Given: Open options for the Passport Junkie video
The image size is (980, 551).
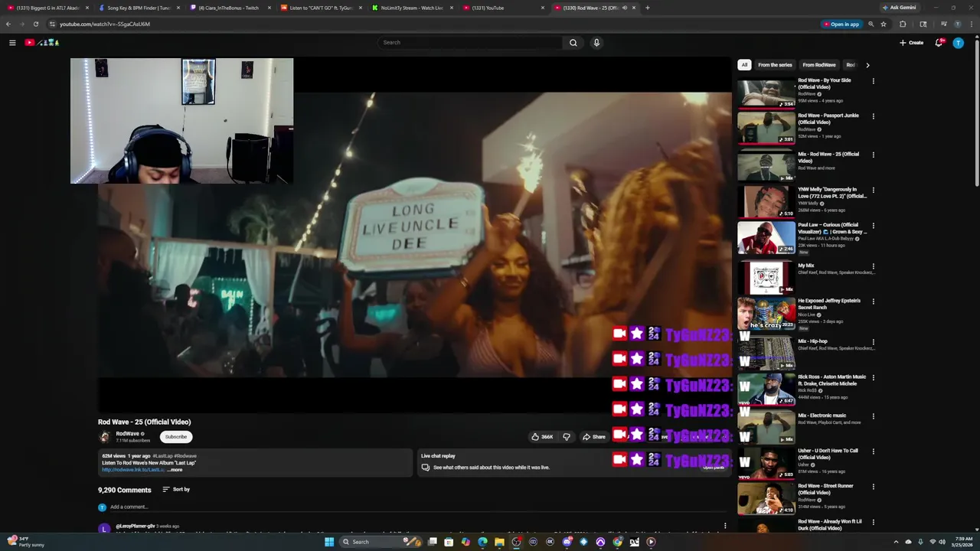Looking at the screenshot, I should coord(873,116).
